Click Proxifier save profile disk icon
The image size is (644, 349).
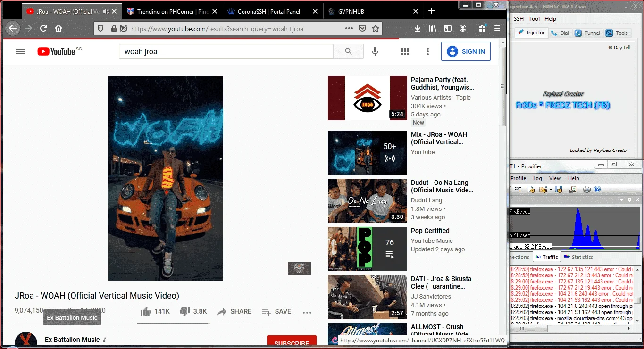pos(559,190)
